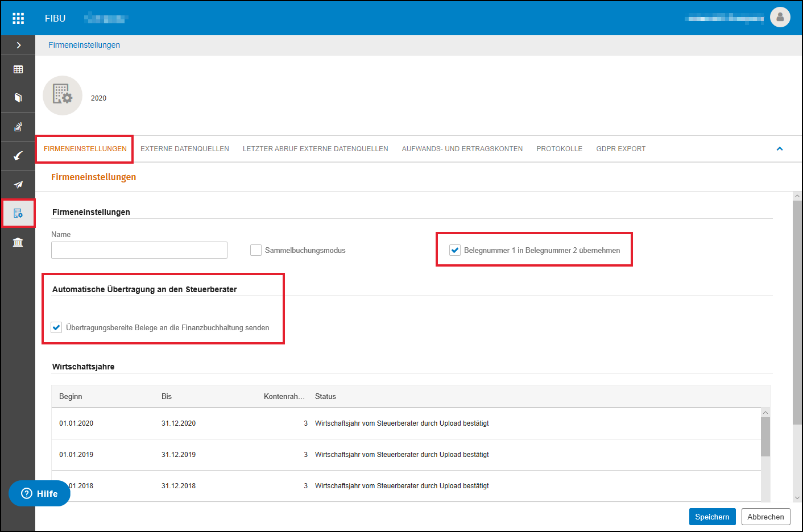Click the Wirtschaftsjahre table scrollbar thumb
Viewport: 803px width, 532px height.
click(765, 437)
